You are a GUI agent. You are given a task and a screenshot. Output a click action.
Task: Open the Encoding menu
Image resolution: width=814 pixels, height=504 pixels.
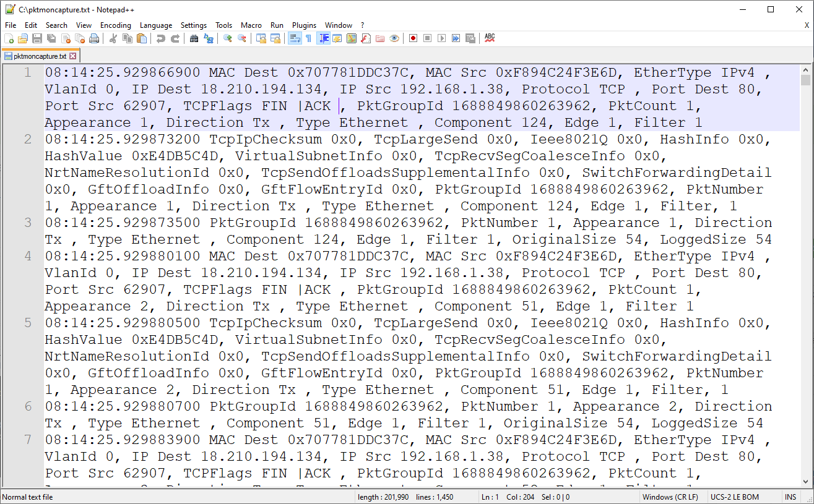point(115,25)
